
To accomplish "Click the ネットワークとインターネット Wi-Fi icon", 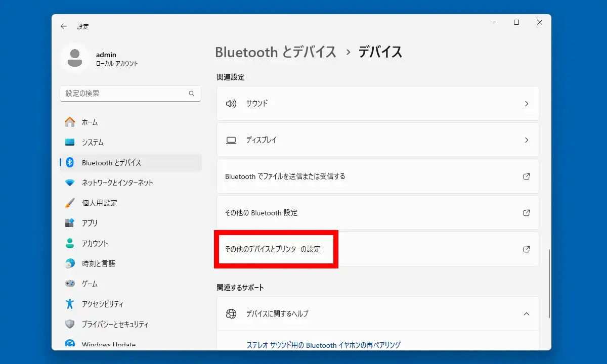I will point(70,183).
